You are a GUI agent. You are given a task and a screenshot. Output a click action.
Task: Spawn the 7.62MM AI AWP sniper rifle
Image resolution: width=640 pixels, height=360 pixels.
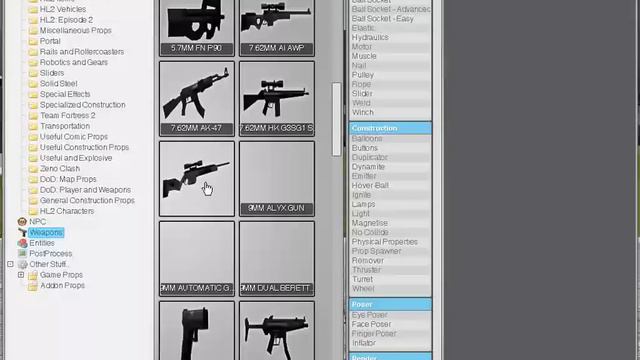tap(277, 27)
